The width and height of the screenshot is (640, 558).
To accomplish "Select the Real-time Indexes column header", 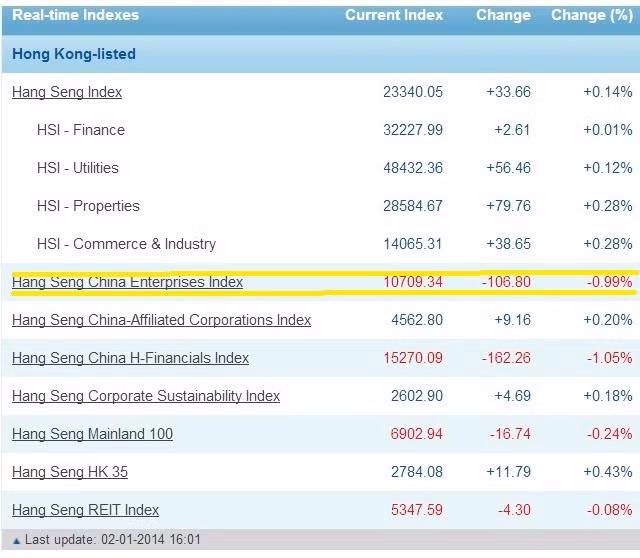I will tap(76, 15).
